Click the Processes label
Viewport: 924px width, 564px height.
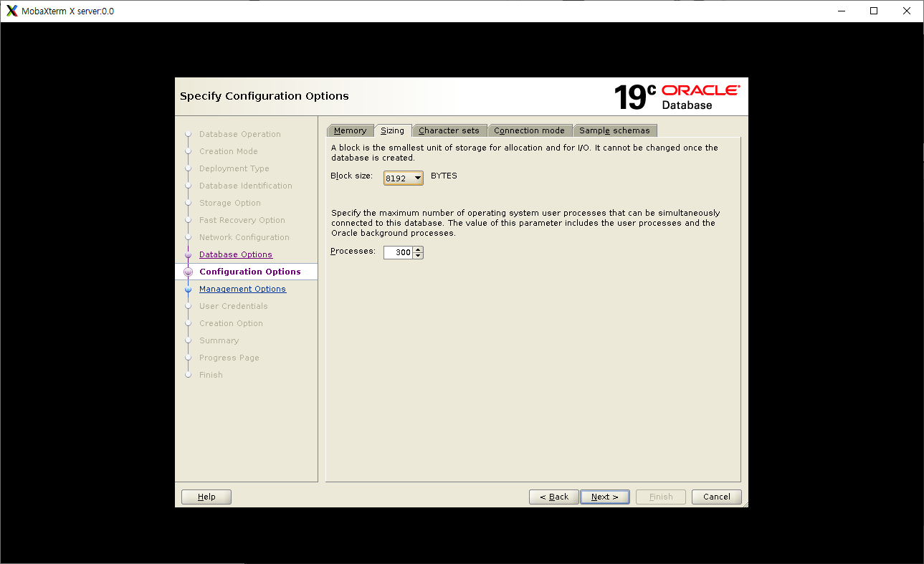point(353,251)
